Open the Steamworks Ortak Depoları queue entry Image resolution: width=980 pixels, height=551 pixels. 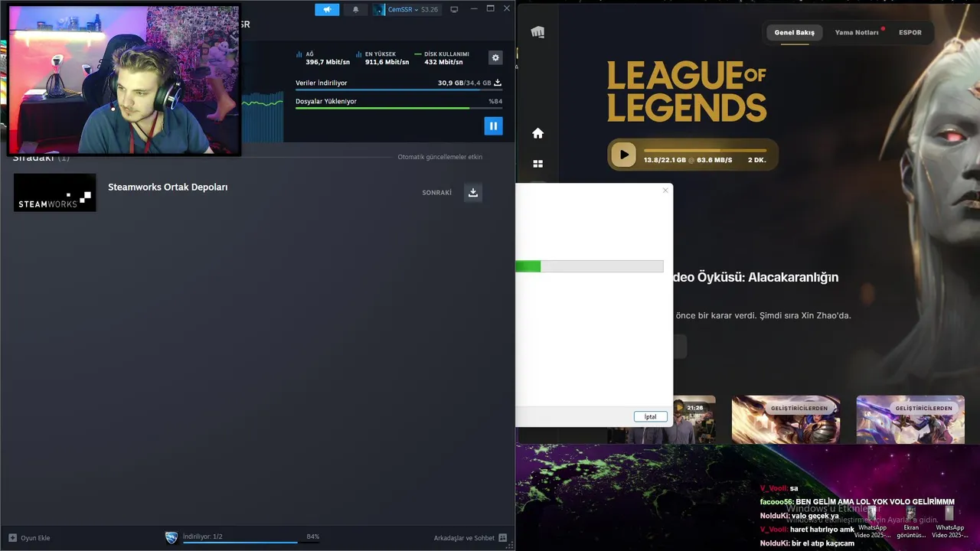tap(168, 187)
